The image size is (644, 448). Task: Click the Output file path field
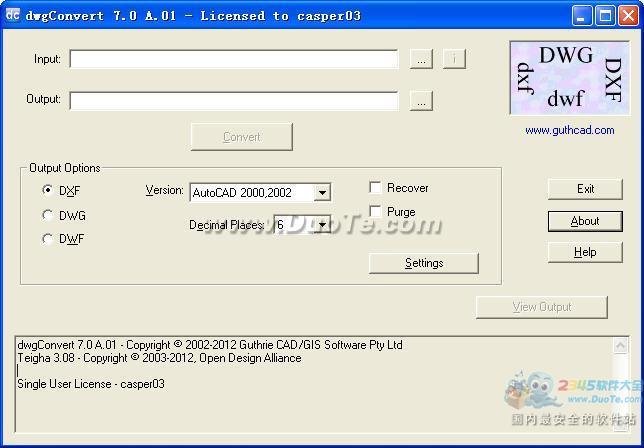234,101
